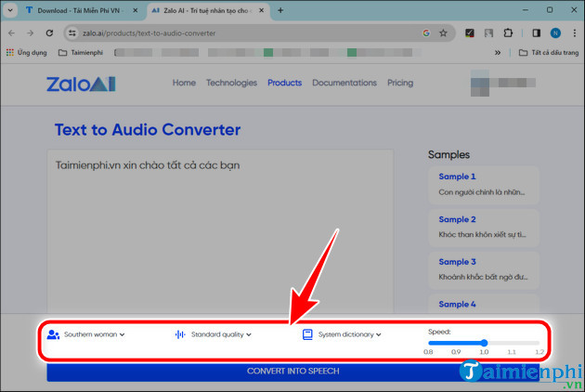Click the browser back arrow
Viewport: 585px width, 392px height.
11,33
